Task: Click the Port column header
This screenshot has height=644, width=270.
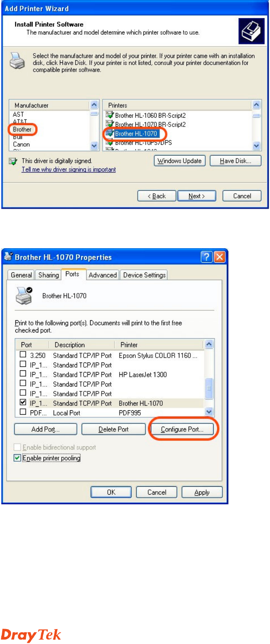Action: point(32,345)
